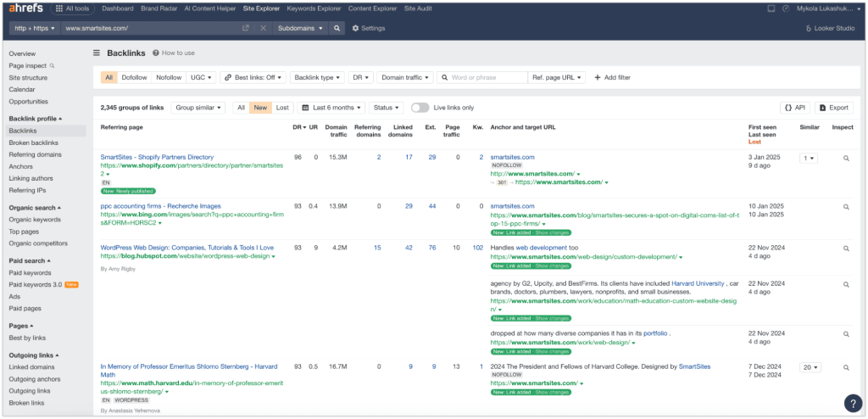868x419 pixels.
Task: Click the www.smartsites.com URL input field
Action: point(149,28)
